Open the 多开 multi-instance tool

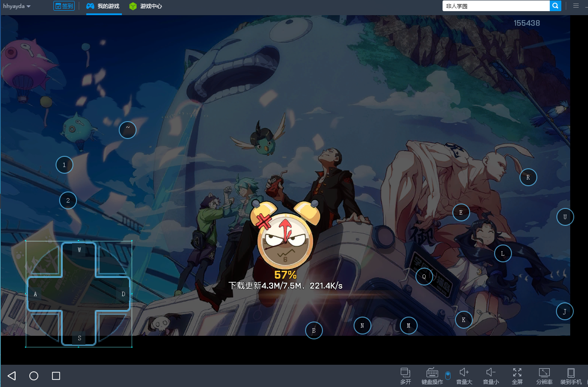(405, 376)
